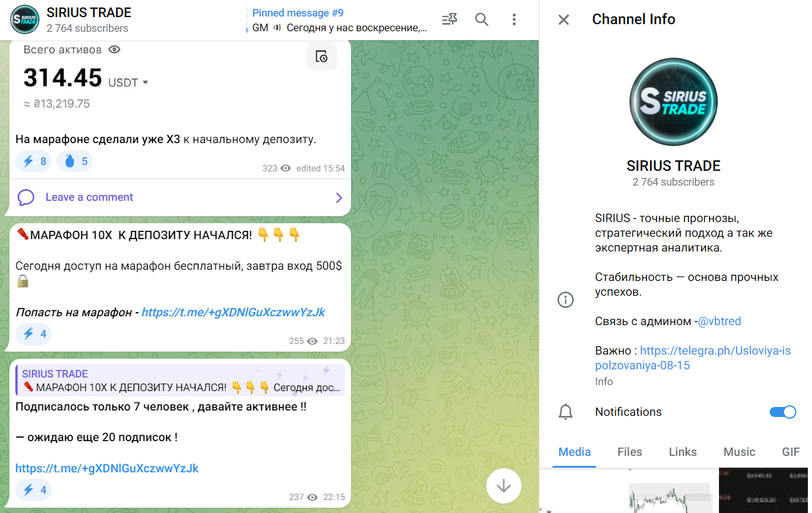812x513 pixels.
Task: Close the Channel Info panel
Action: click(564, 20)
